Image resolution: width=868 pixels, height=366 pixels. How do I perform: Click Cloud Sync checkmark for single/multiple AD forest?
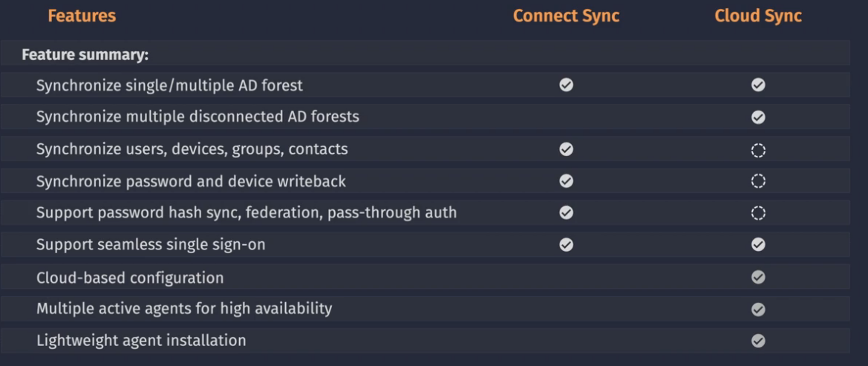[x=758, y=85]
